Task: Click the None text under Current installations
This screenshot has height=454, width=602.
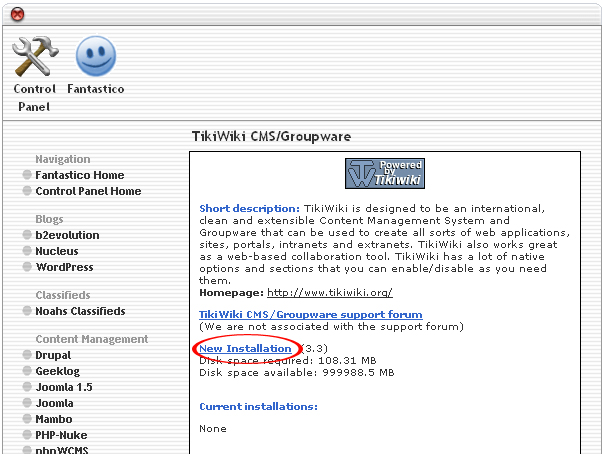Action: point(213,429)
